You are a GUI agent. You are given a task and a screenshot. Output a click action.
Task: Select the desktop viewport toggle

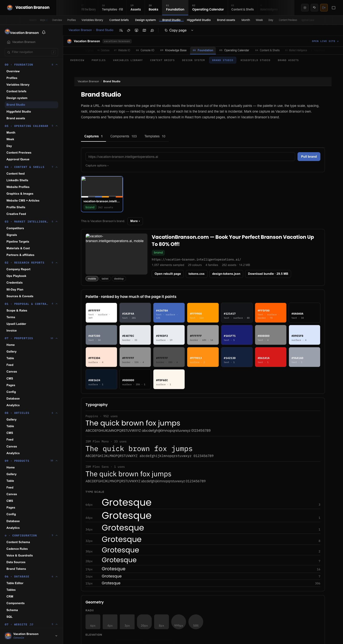tap(119, 279)
